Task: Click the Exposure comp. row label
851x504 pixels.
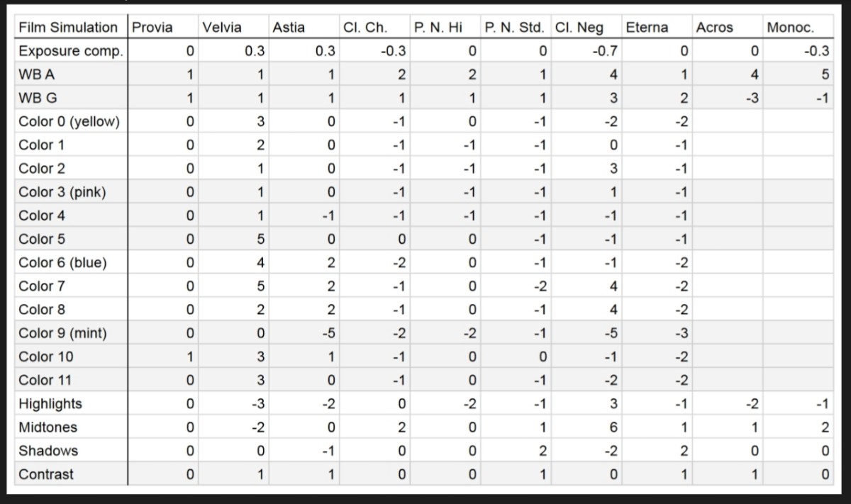Action: (71, 51)
